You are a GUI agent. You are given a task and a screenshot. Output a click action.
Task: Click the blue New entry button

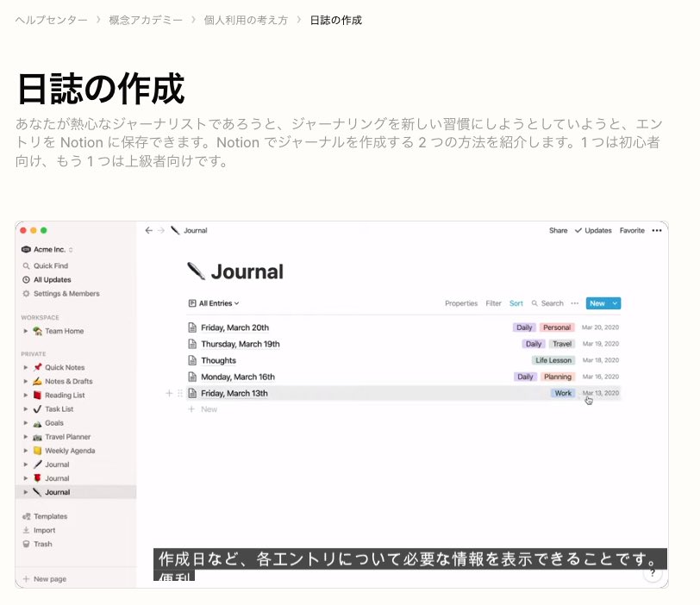[x=597, y=303]
